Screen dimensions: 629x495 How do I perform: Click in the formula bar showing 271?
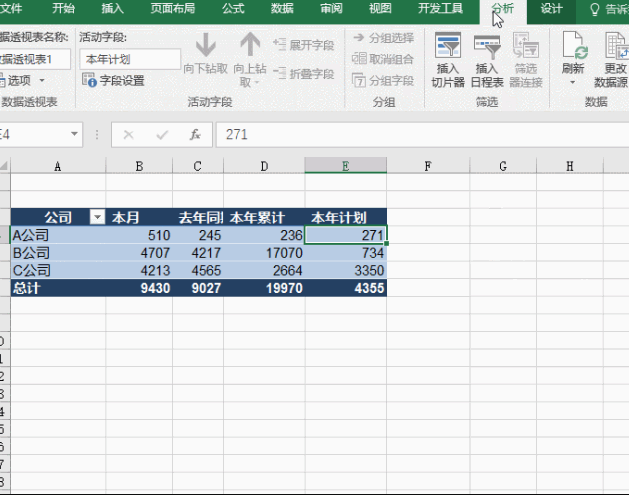point(422,134)
